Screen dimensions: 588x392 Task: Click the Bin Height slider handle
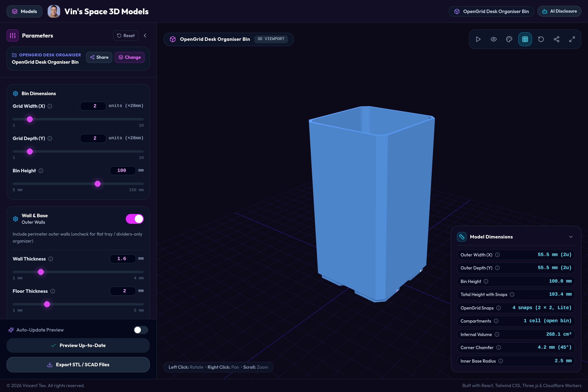98,184
